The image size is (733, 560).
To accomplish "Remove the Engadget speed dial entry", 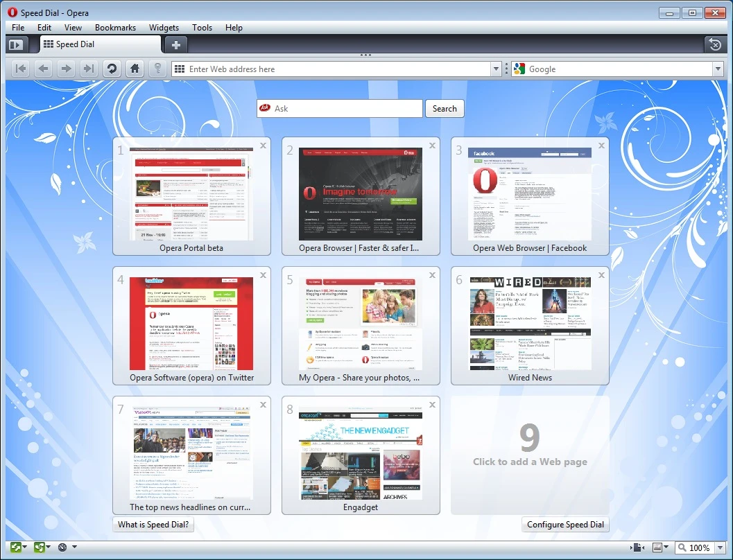I will [433, 405].
